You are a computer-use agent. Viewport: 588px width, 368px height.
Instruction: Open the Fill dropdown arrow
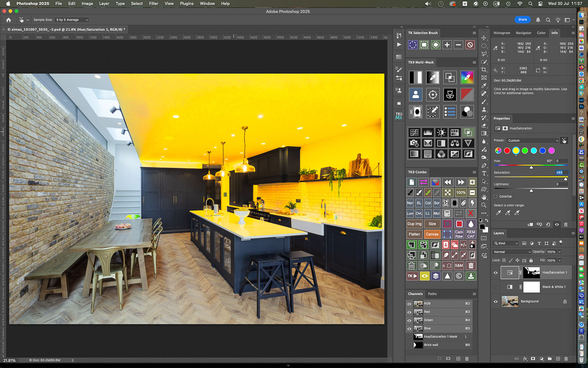tap(559, 261)
